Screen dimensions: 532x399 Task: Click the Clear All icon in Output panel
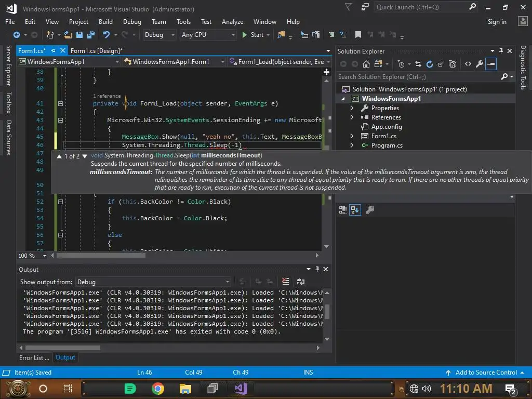pos(286,282)
